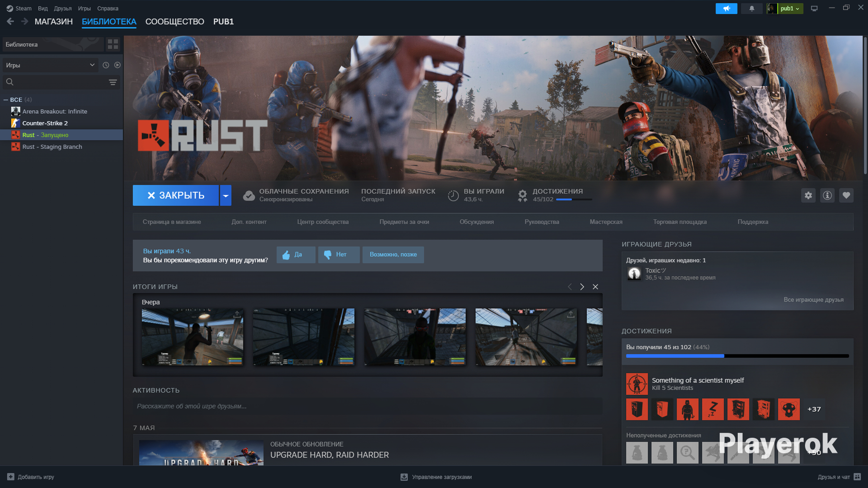Select Rust - Staging Branch in library
Viewport: 868px width, 488px height.
61,147
